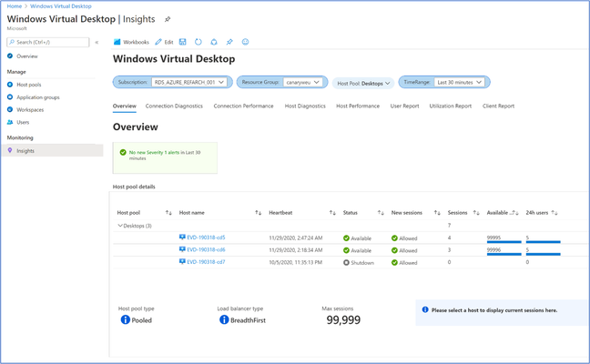Collapse the left navigation menu
The width and height of the screenshot is (590, 364).
(97, 43)
